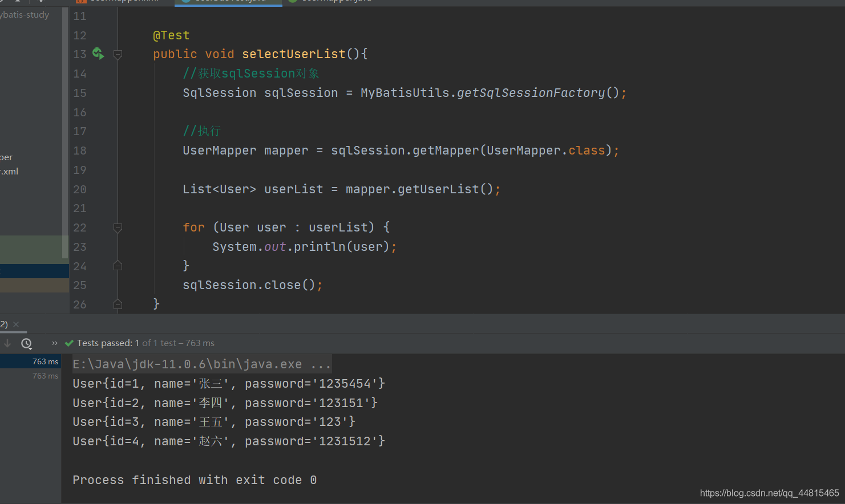Click "List<User> userList" declaration

point(253,189)
